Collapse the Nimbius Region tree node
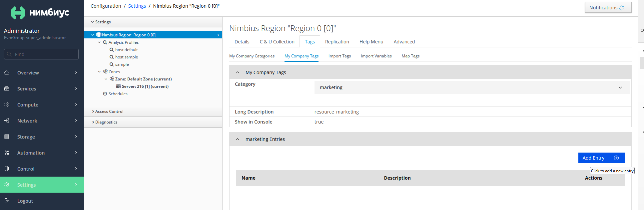 93,35
